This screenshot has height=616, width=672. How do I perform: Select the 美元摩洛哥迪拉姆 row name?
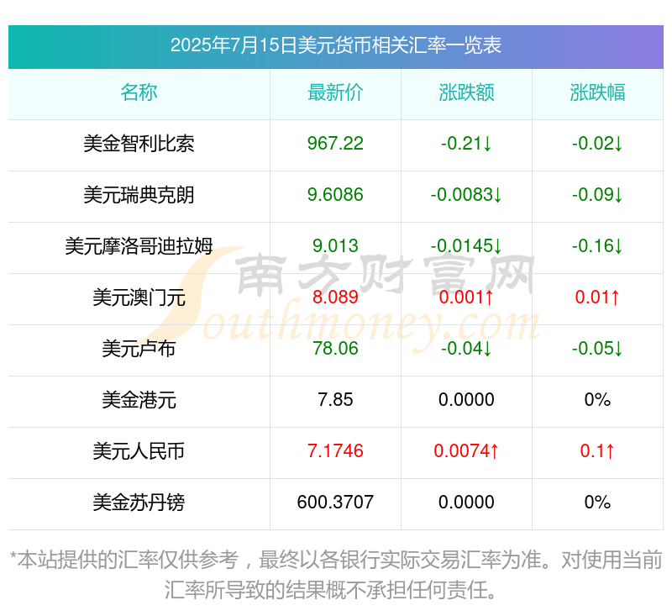139,246
